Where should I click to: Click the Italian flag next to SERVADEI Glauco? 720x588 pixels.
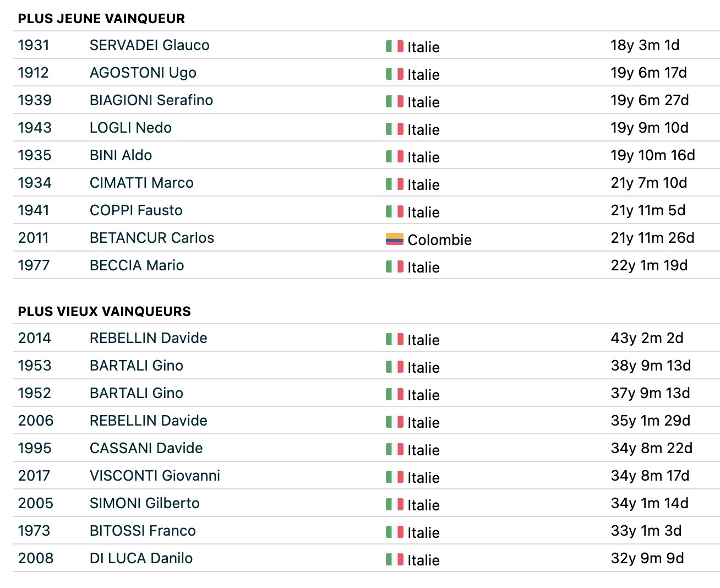point(394,46)
